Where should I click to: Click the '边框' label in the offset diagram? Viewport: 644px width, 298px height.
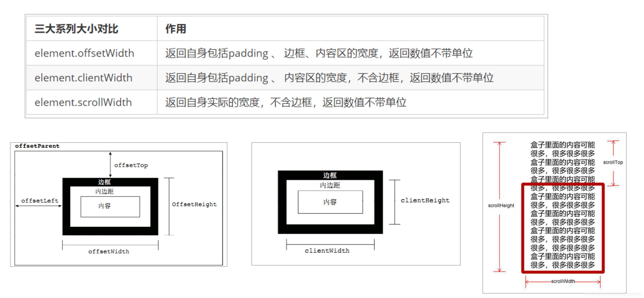104,182
